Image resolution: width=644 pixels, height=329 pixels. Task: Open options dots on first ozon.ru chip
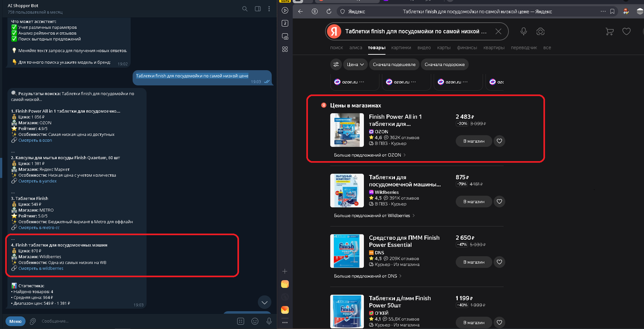[x=362, y=82]
